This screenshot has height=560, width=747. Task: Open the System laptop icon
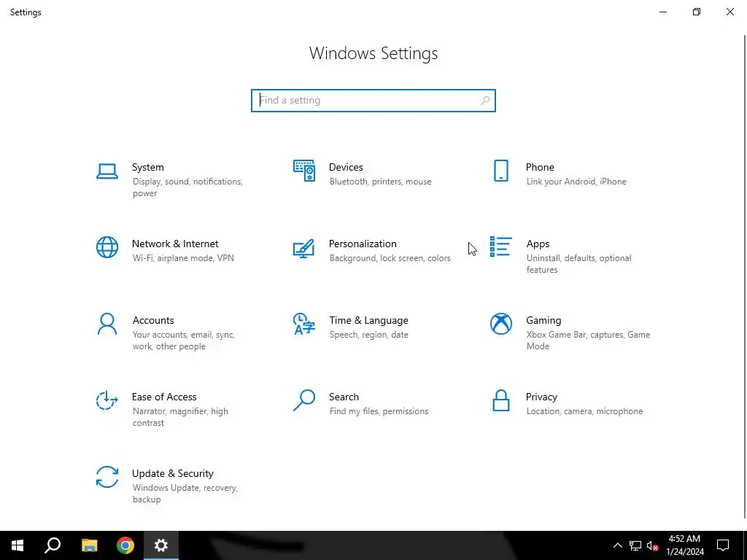click(x=107, y=171)
